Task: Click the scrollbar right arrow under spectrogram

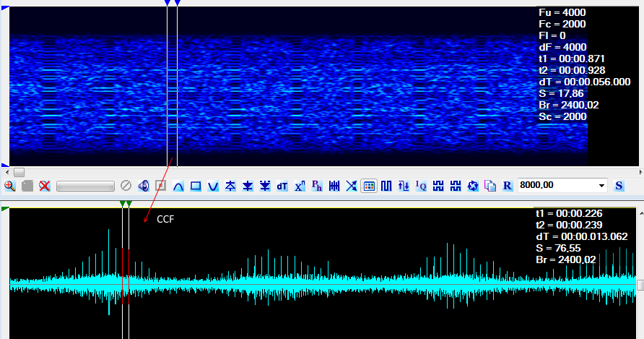Action: coord(640,172)
